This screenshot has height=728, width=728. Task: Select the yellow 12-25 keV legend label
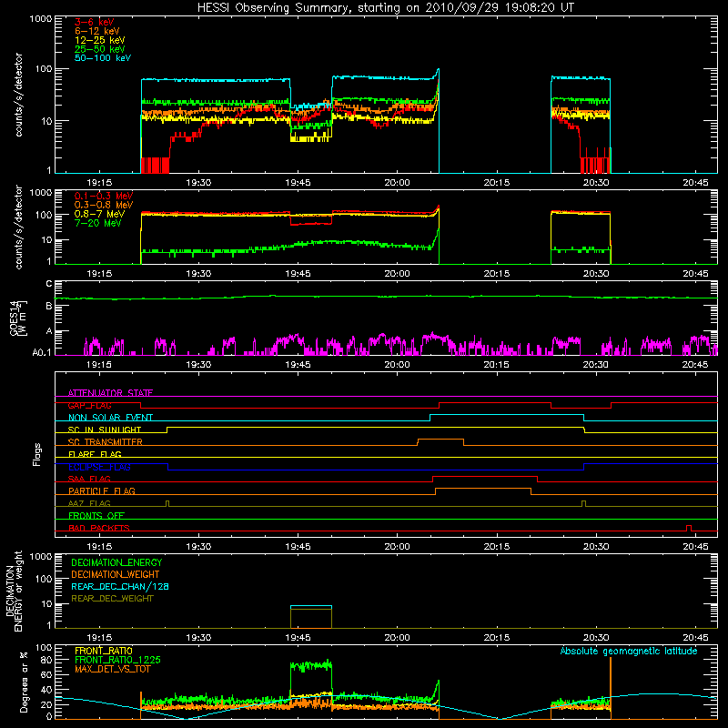tap(100, 40)
